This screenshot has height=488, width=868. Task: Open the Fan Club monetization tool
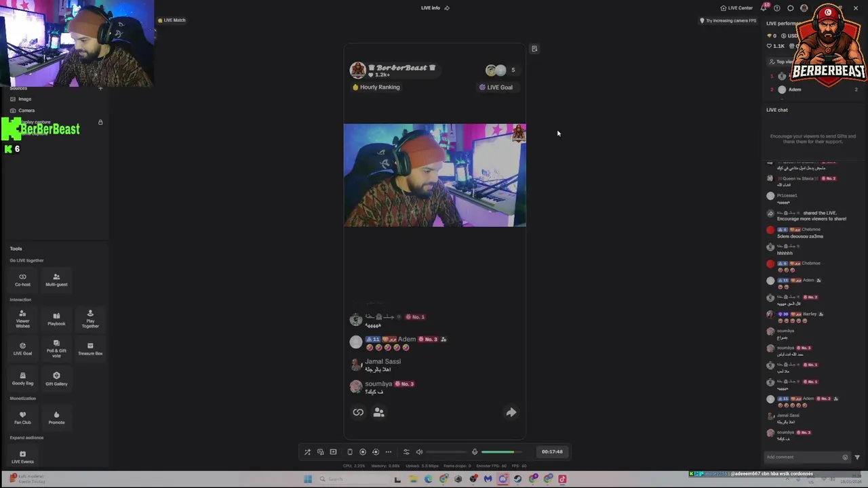pyautogui.click(x=22, y=418)
